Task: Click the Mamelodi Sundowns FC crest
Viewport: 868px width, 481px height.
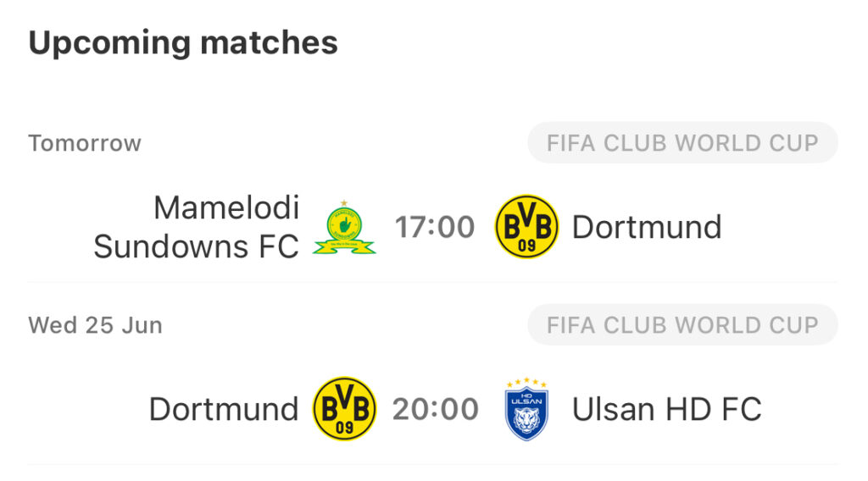Action: pos(344,227)
